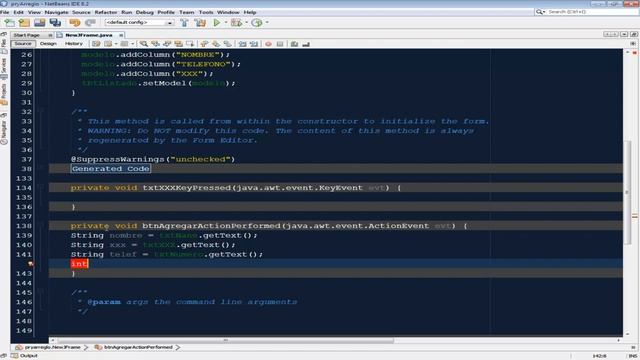Click the Find Previous Occurrence icon
Screen dimensions: 640x360
pos(156,44)
